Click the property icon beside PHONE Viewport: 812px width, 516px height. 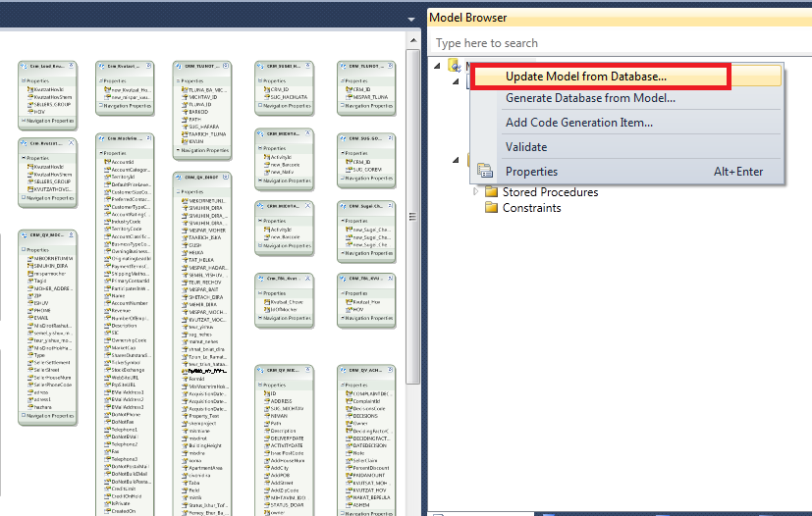coord(30,311)
